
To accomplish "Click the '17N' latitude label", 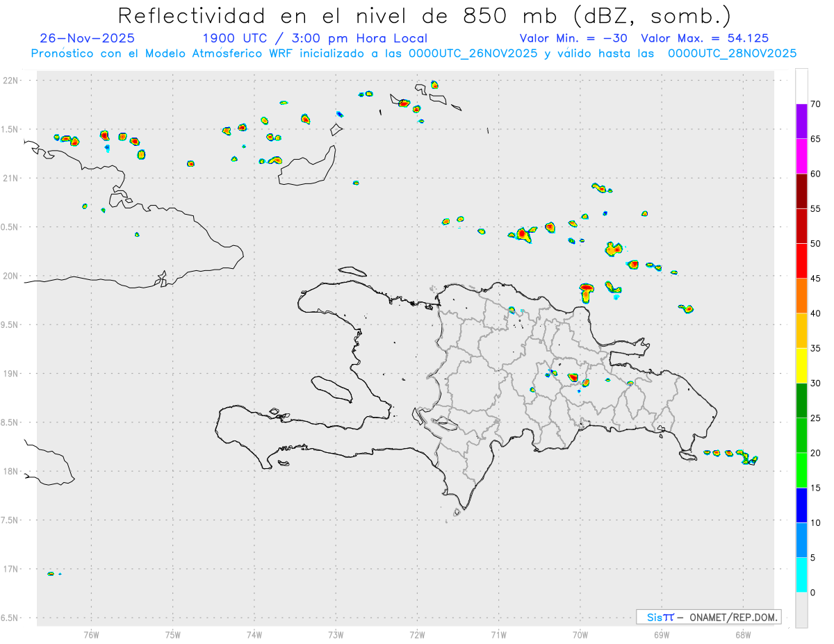I will pos(11,569).
